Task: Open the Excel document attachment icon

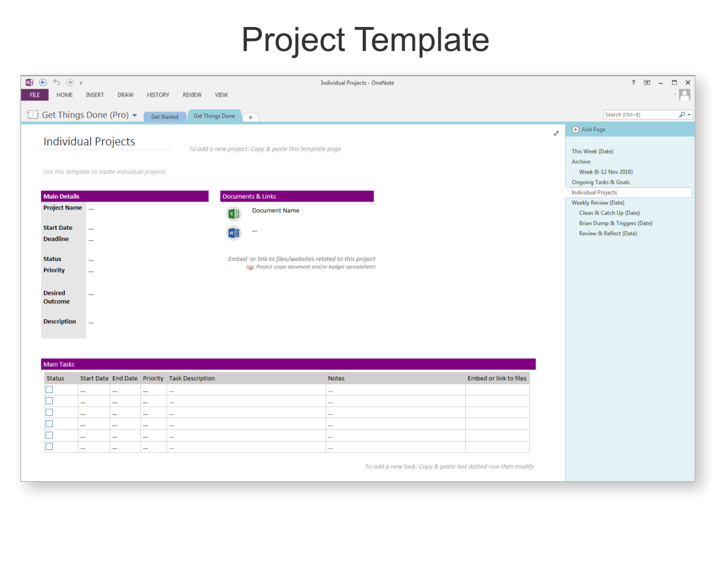Action: [234, 214]
